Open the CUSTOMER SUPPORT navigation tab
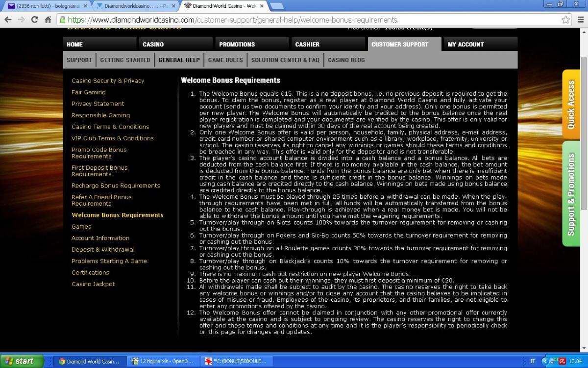 [405, 44]
